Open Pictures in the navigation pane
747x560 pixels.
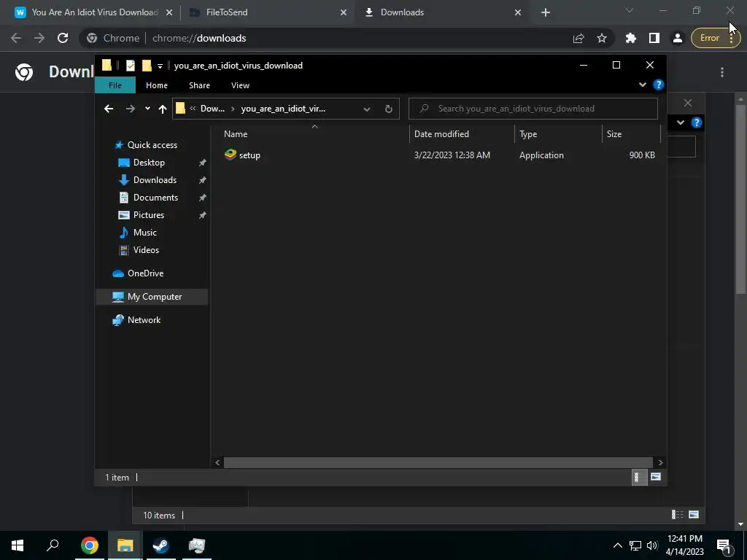[x=149, y=215]
